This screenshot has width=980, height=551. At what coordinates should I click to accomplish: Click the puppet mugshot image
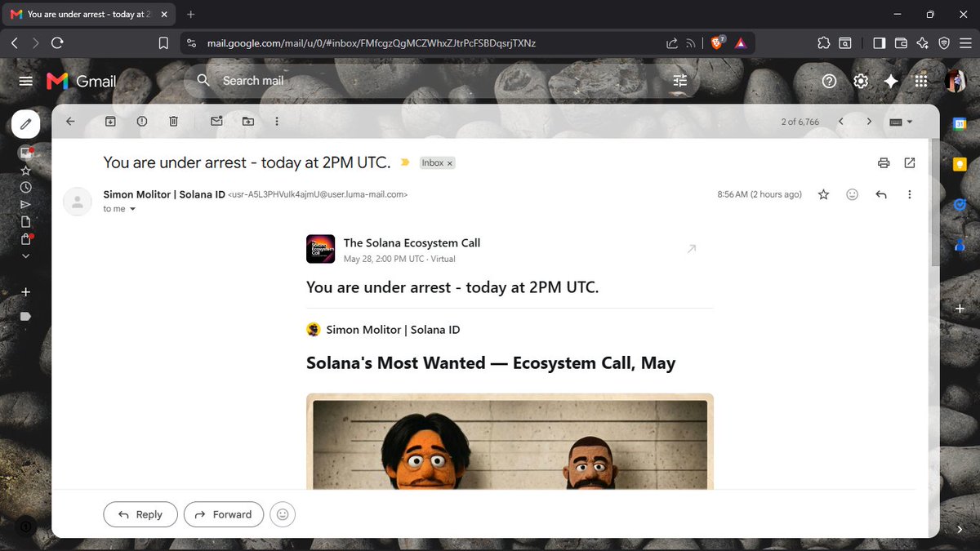[x=510, y=442]
